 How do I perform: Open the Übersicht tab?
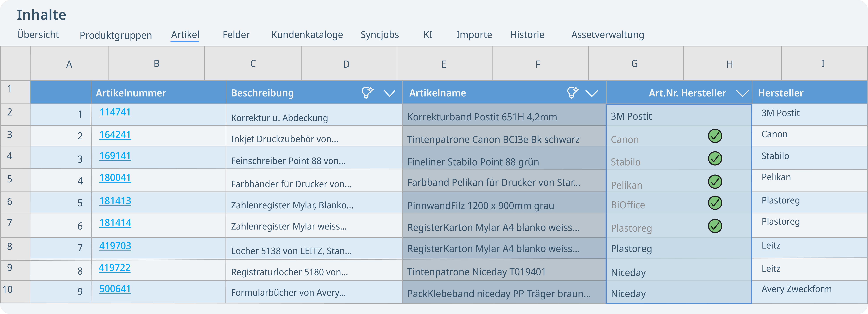pyautogui.click(x=38, y=35)
